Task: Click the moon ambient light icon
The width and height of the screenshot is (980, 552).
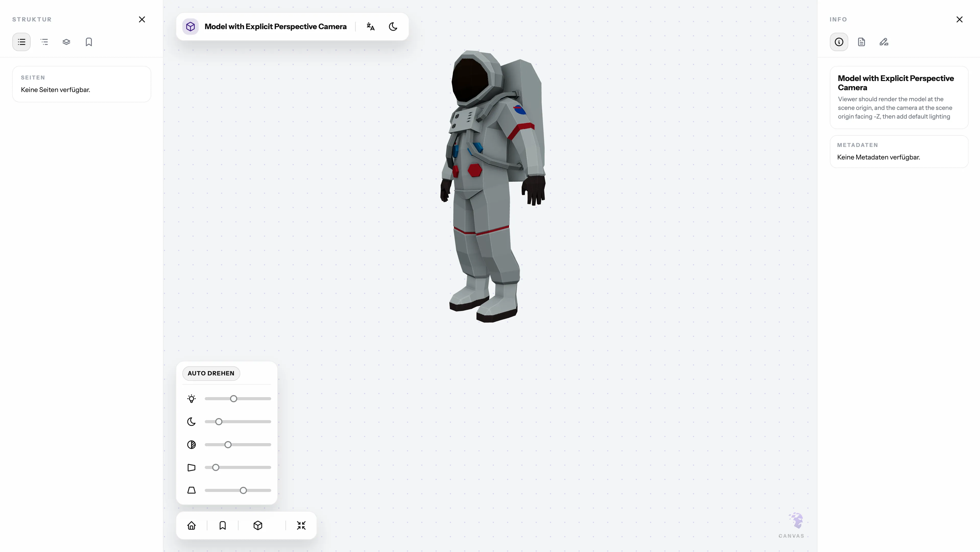Action: click(x=191, y=421)
